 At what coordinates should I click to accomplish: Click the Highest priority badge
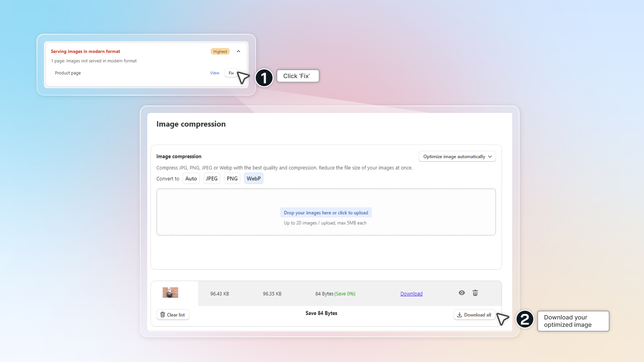click(220, 52)
